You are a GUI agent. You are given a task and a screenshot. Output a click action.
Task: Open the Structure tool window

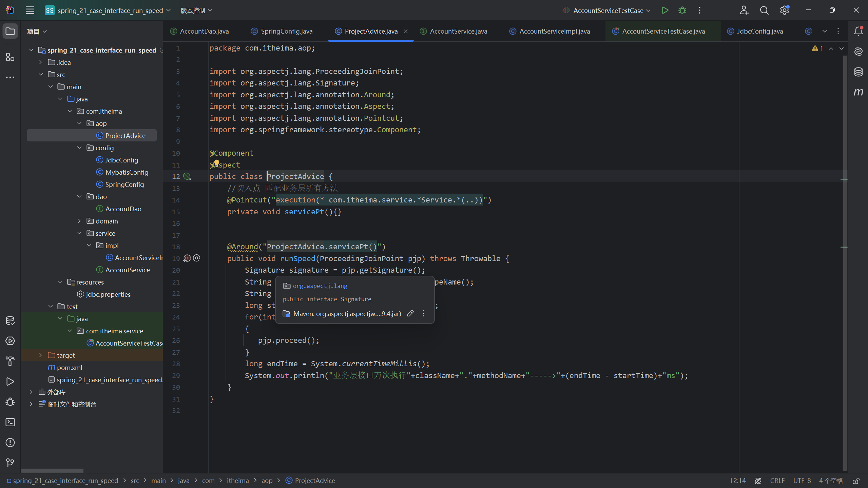[x=10, y=57]
